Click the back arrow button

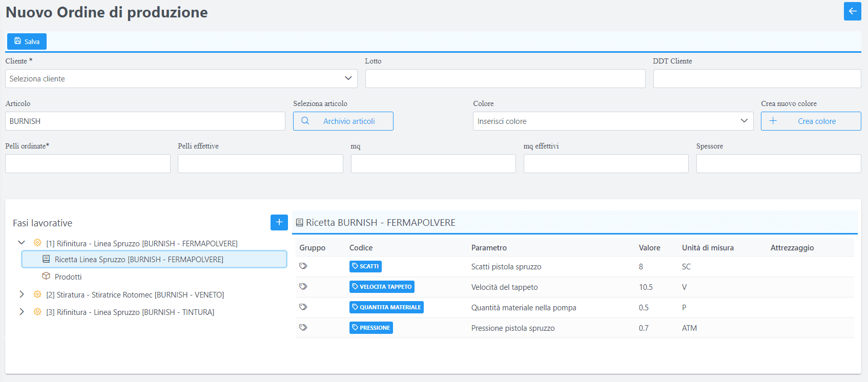click(x=852, y=11)
